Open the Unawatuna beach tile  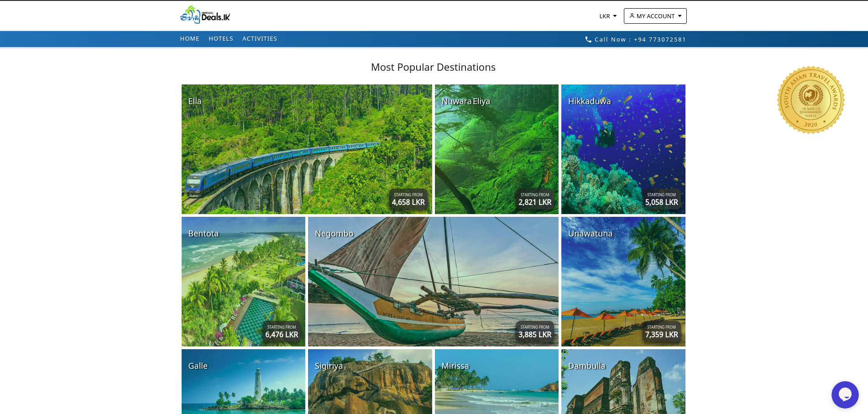coord(623,281)
